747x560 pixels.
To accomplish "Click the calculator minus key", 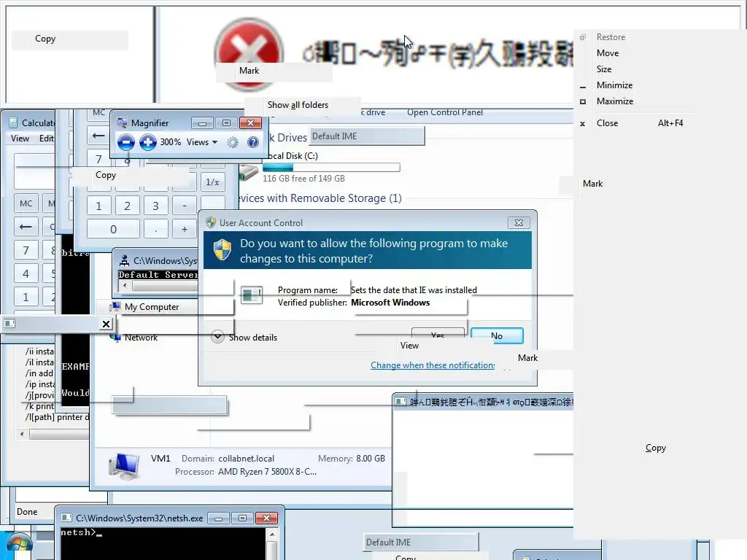I will click(185, 206).
